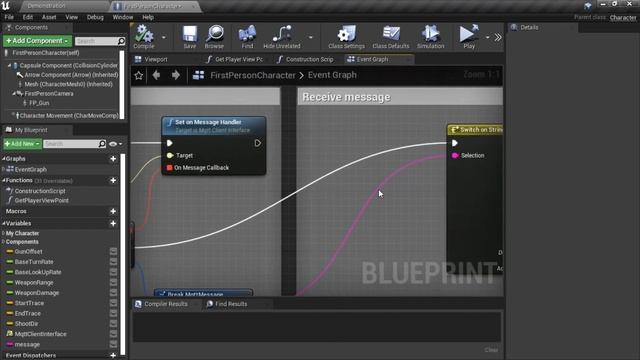
Task: Toggle ShootDir variable visibility
Action: [113, 324]
